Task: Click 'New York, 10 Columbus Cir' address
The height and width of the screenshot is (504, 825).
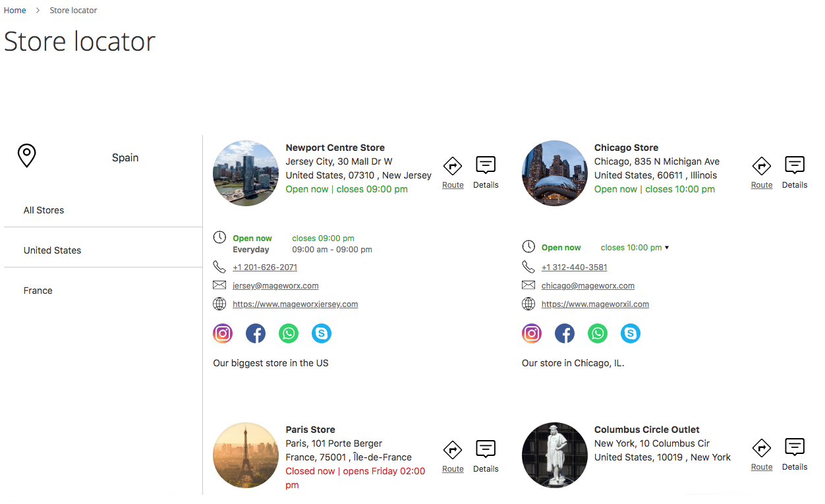Action: [652, 443]
